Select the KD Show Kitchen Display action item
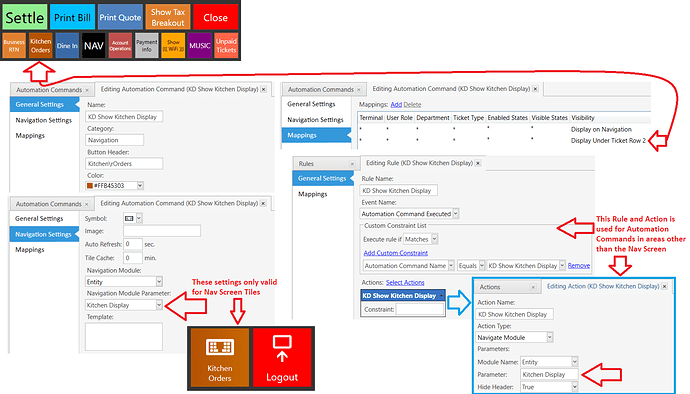The height and width of the screenshot is (394, 690). tap(403, 295)
